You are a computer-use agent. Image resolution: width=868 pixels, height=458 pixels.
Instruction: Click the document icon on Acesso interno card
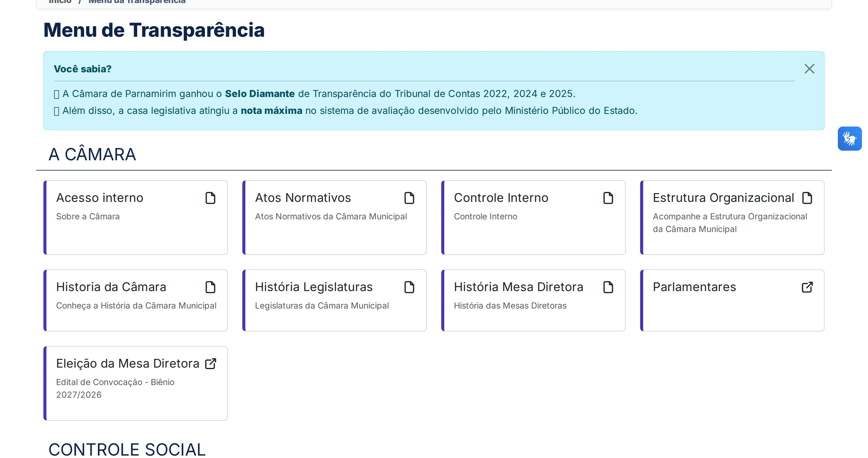210,198
